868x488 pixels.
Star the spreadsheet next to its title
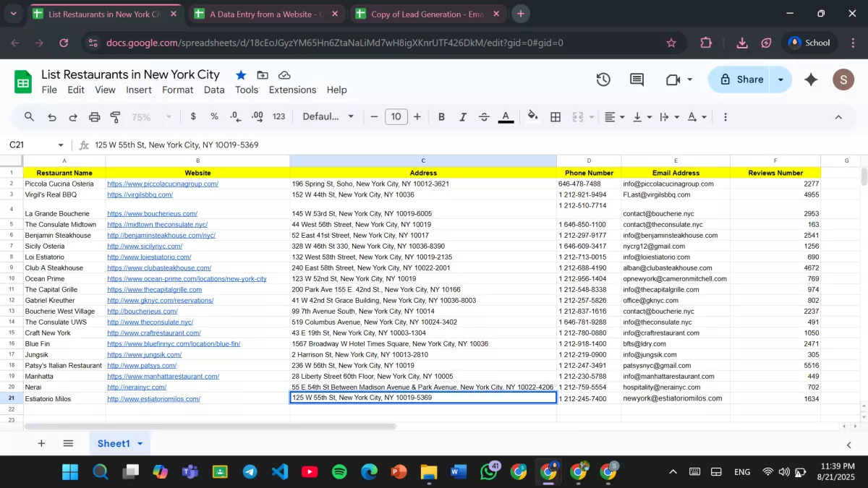pos(241,74)
